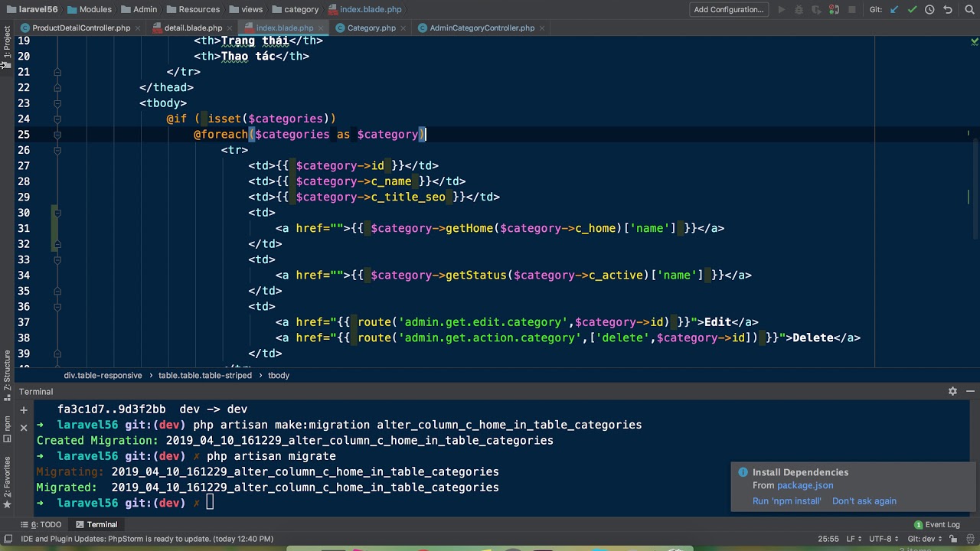Click views folder breadcrumb
This screenshot has height=551, width=980.
(x=246, y=10)
